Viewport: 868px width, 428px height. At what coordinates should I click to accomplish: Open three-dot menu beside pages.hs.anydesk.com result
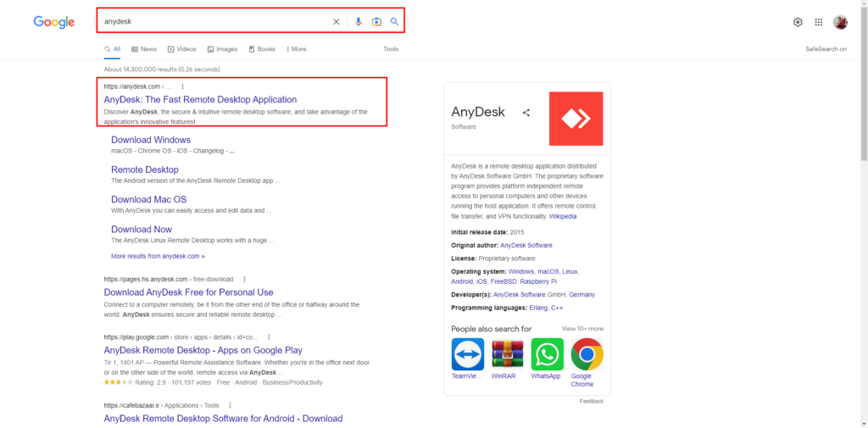(245, 279)
